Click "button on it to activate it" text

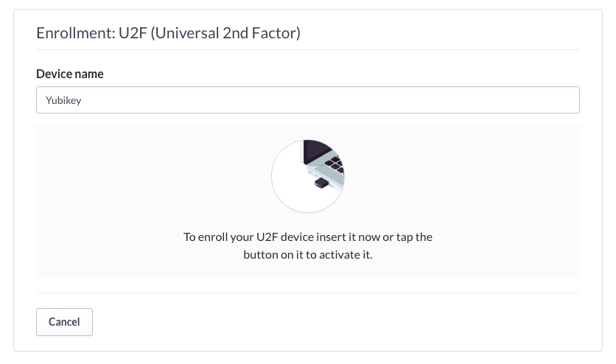click(308, 256)
